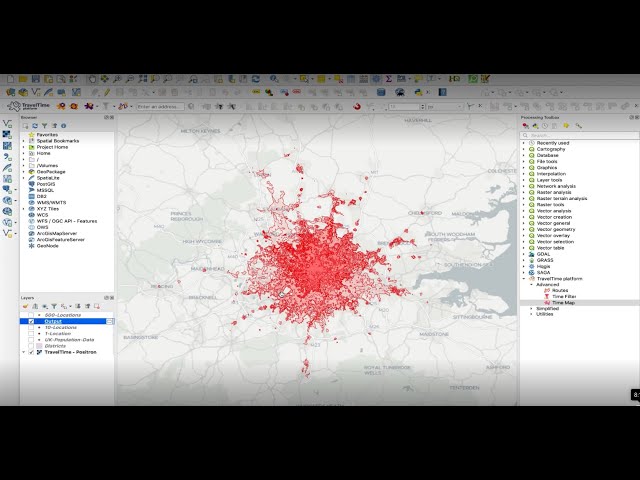Click Remove Layer icon in Layers panel
Screen dimensions: 640x480
coord(97,306)
